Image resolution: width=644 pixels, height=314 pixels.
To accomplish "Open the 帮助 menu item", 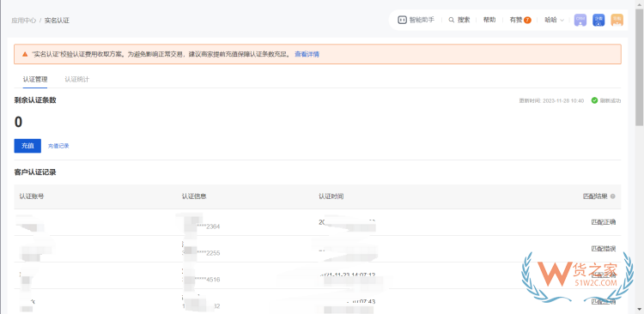I will click(x=489, y=20).
